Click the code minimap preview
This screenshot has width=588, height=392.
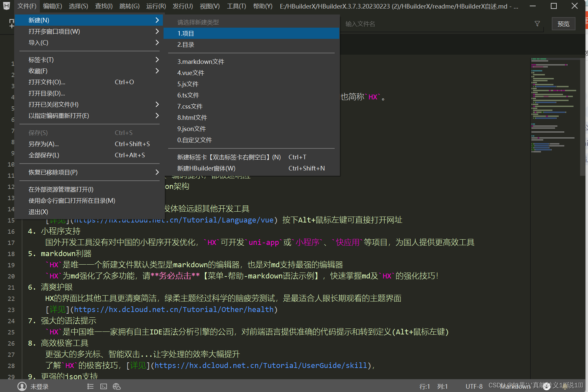click(x=554, y=105)
